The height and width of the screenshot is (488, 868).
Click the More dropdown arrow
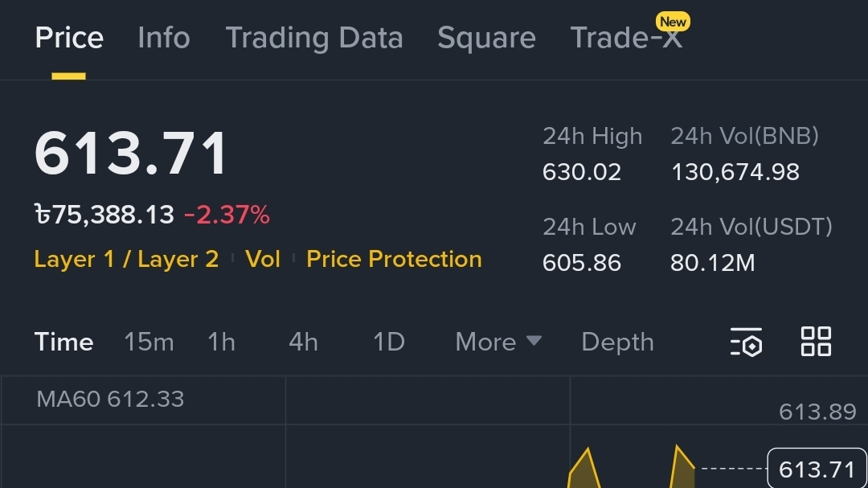coord(534,340)
